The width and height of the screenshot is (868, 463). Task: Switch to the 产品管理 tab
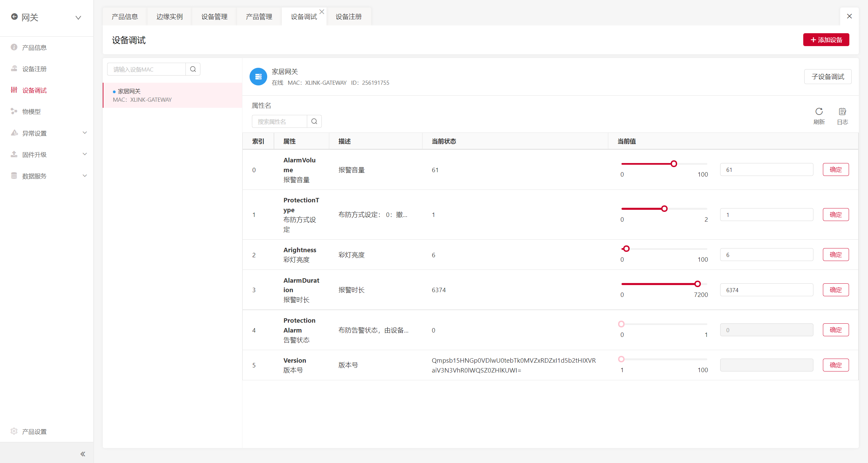tap(259, 17)
